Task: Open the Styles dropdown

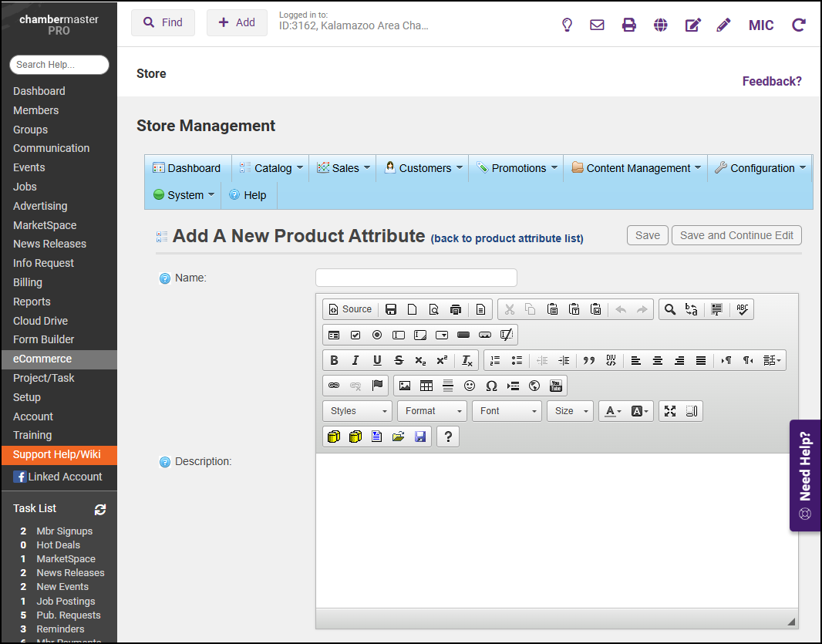Action: [357, 411]
